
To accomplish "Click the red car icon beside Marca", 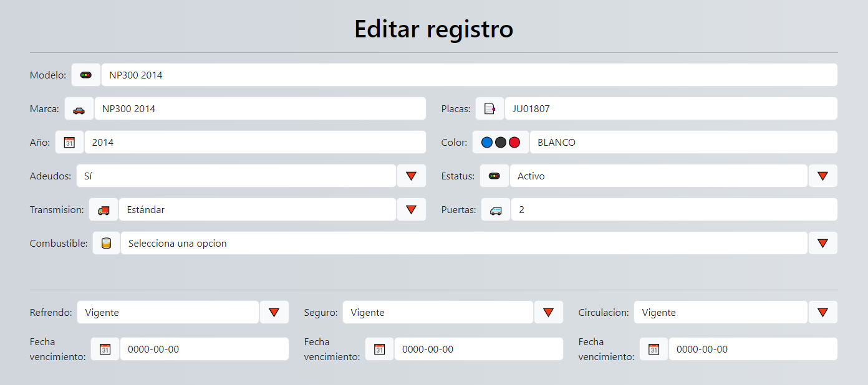I will (x=79, y=108).
